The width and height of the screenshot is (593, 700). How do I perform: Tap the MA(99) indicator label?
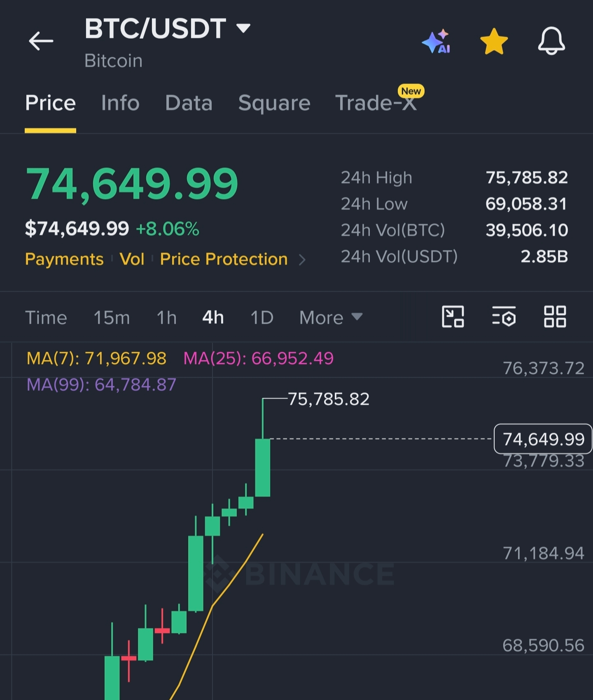coord(101,385)
